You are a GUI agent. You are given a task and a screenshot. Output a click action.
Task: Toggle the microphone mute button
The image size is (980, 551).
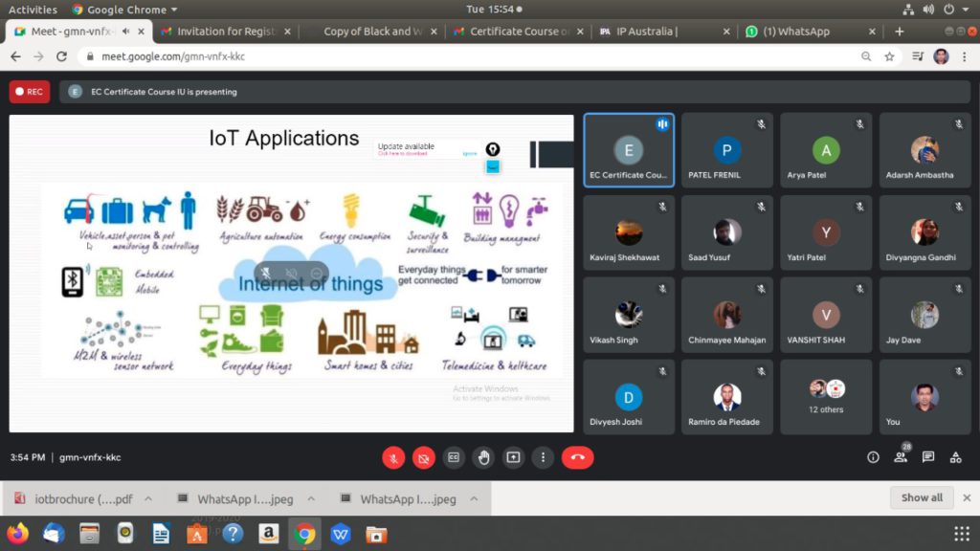point(393,457)
